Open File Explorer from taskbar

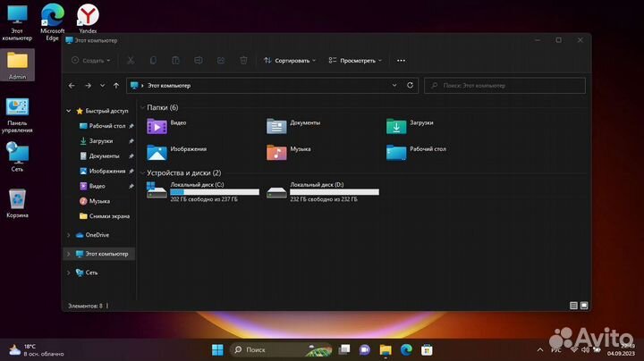coord(386,349)
